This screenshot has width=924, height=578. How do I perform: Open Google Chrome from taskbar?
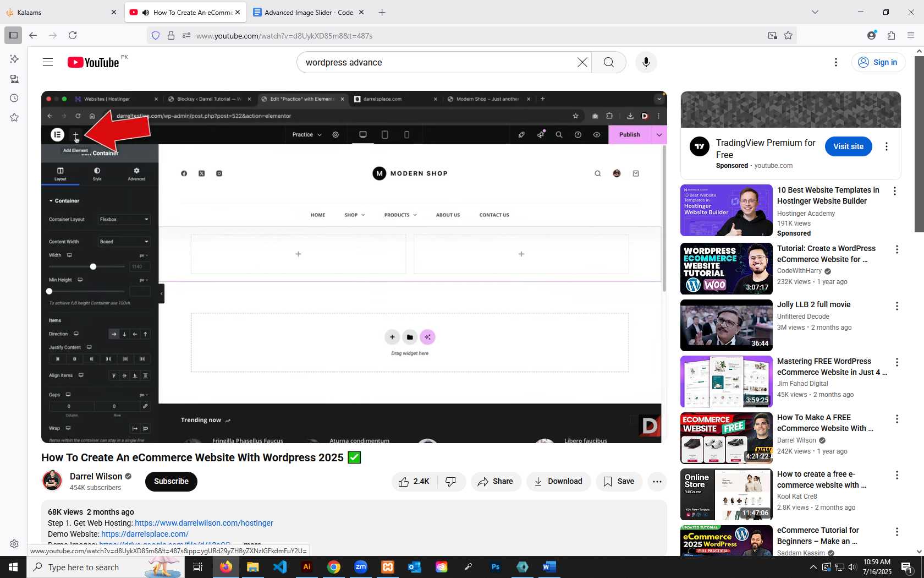click(x=334, y=567)
